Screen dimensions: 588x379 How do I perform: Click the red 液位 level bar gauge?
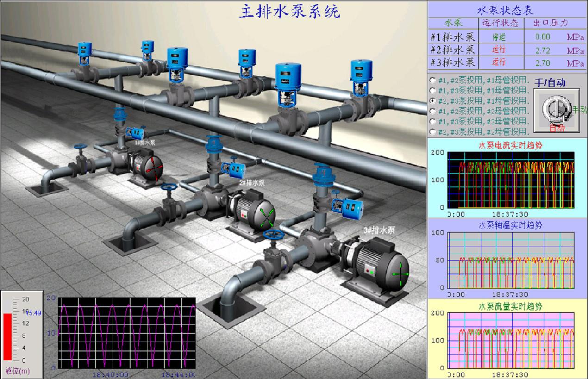point(8,336)
